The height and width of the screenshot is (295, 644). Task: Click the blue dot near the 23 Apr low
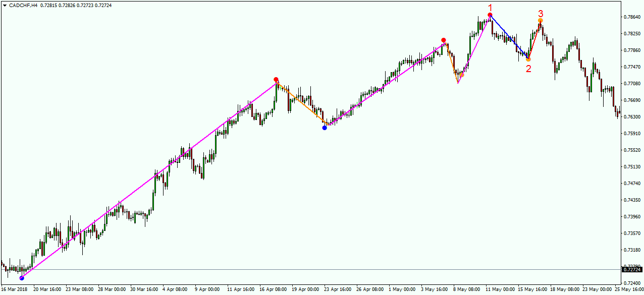point(325,128)
